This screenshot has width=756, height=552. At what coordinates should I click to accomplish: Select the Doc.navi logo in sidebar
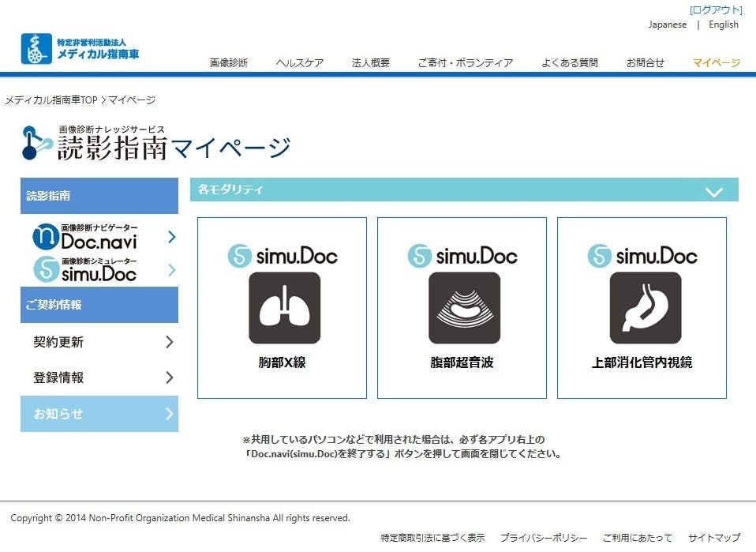[85, 236]
